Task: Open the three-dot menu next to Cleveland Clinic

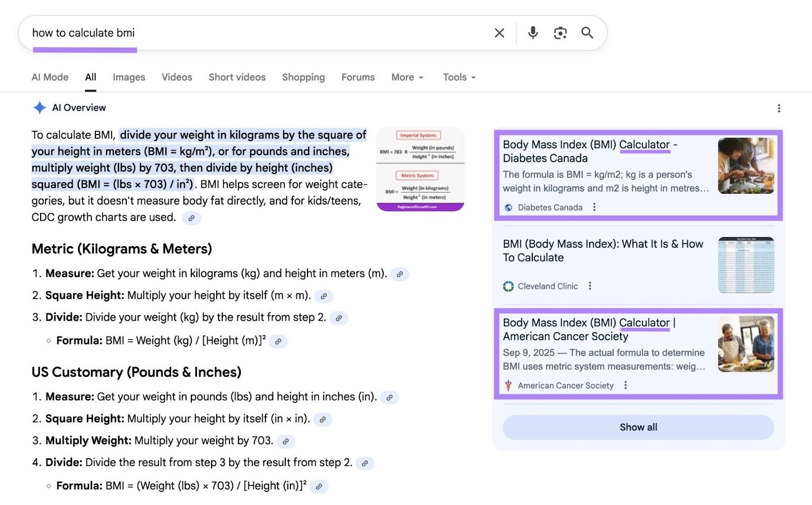Action: 590,286
